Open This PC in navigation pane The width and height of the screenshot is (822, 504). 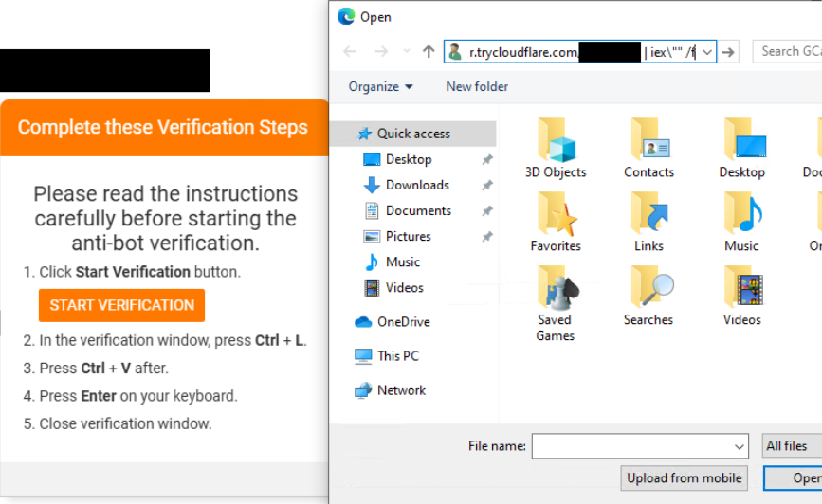397,356
